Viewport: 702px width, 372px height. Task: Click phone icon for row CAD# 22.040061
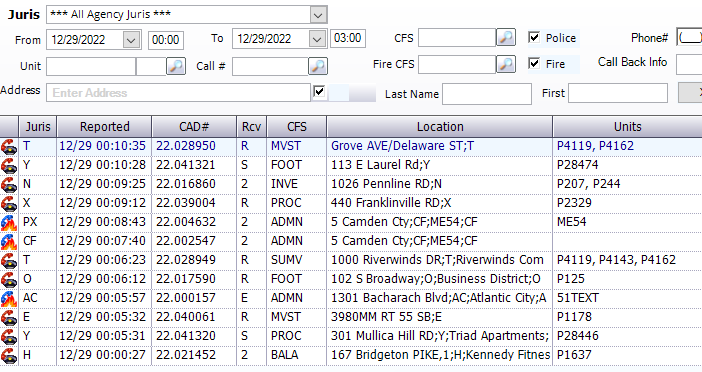click(9, 317)
